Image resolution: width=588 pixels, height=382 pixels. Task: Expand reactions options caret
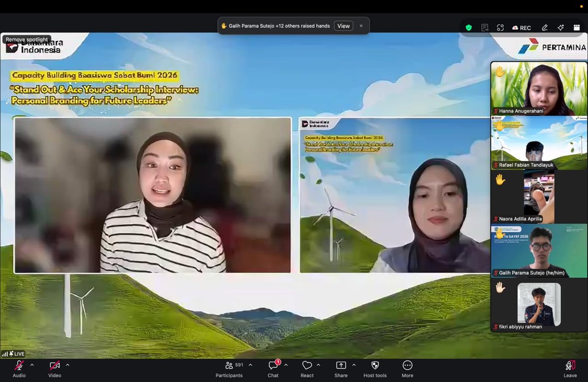point(318,365)
